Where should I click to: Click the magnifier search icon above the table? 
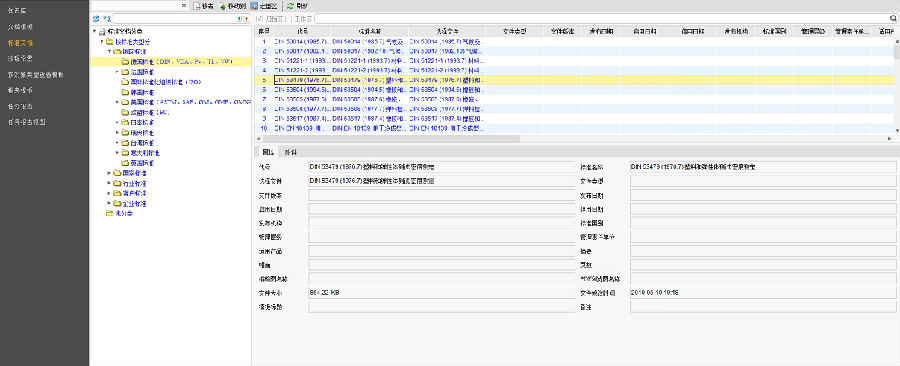pyautogui.click(x=894, y=18)
